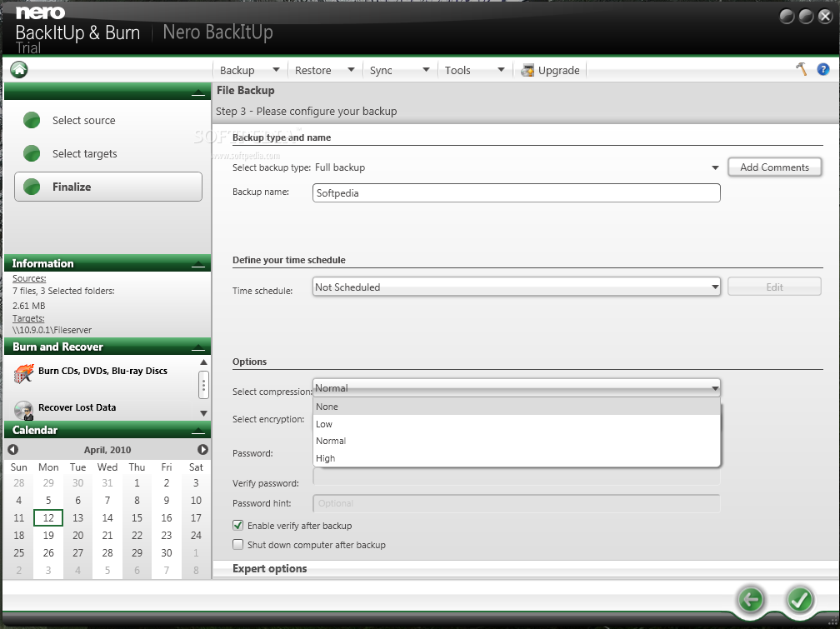
Task: Collapse the top steps panel
Action: [x=198, y=92]
